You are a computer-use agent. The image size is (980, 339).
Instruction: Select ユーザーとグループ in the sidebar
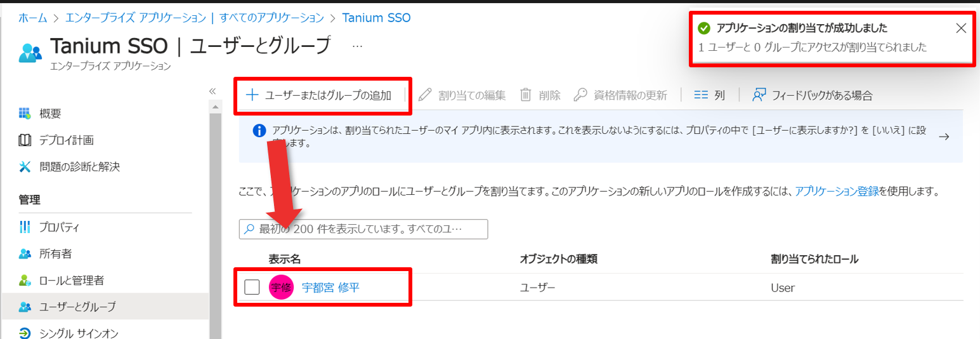point(105,307)
